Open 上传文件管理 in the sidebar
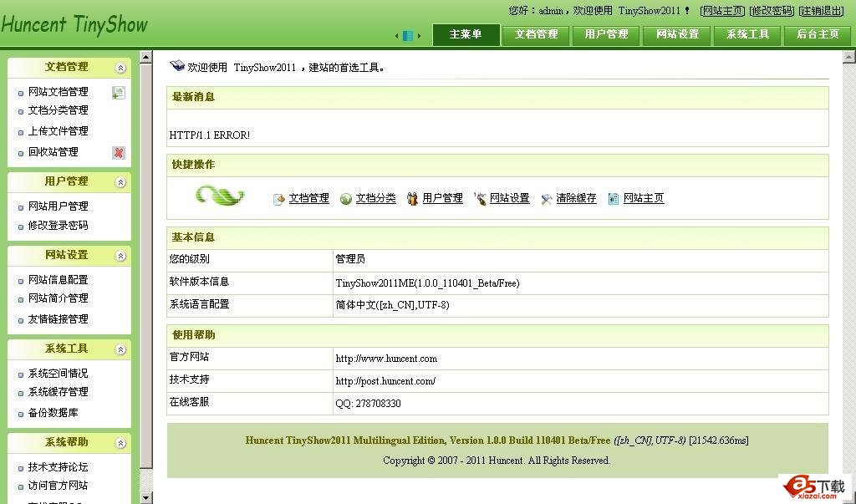The image size is (856, 504). click(x=58, y=131)
